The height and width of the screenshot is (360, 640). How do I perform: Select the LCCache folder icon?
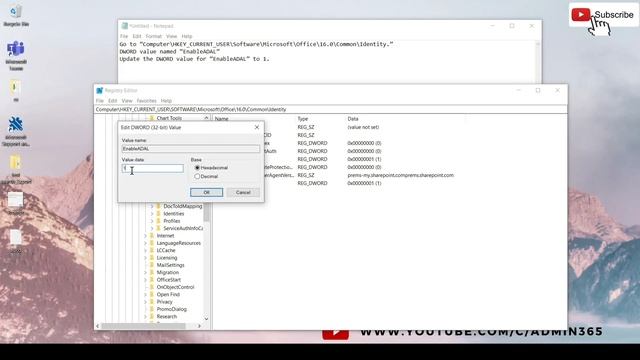point(151,250)
